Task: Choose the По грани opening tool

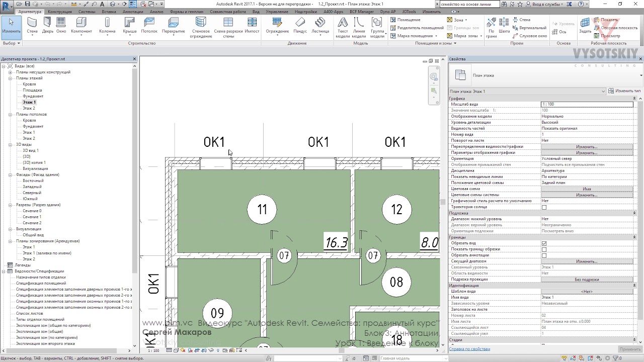Action: [x=491, y=28]
